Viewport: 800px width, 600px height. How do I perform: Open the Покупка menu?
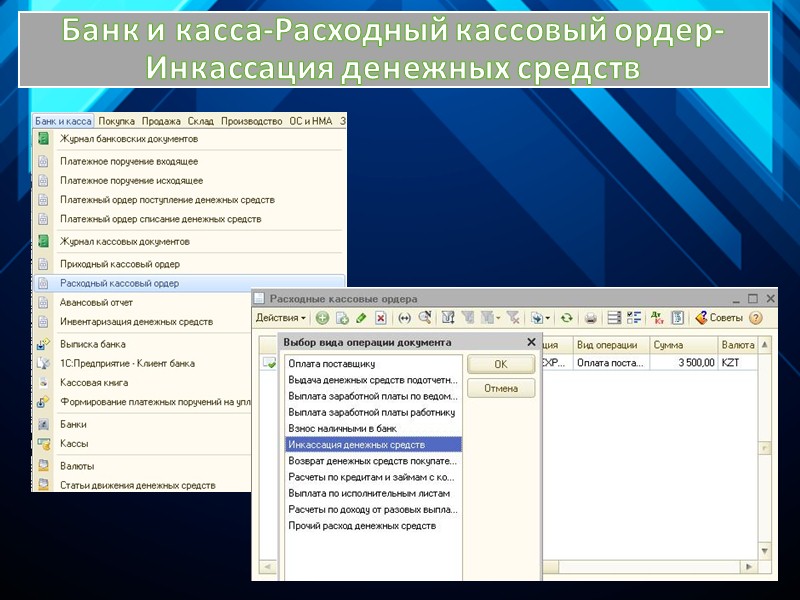point(116,121)
